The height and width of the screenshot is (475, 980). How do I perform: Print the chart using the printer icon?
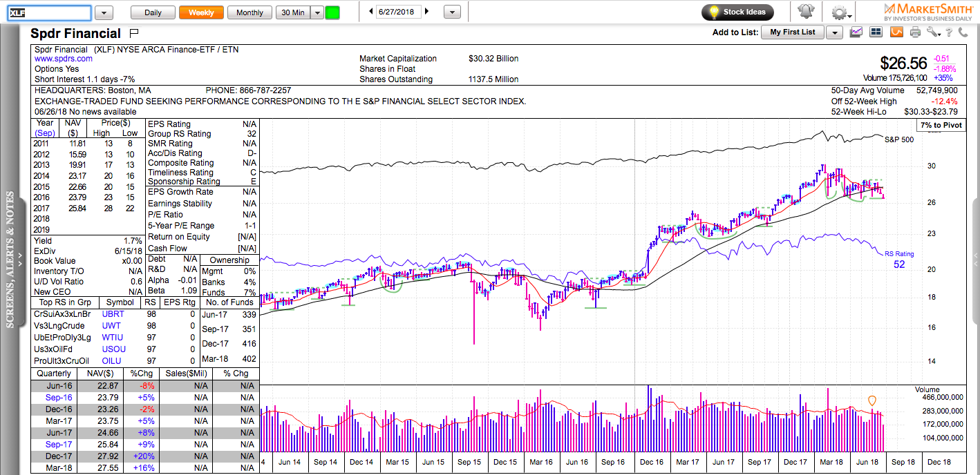coord(916,32)
